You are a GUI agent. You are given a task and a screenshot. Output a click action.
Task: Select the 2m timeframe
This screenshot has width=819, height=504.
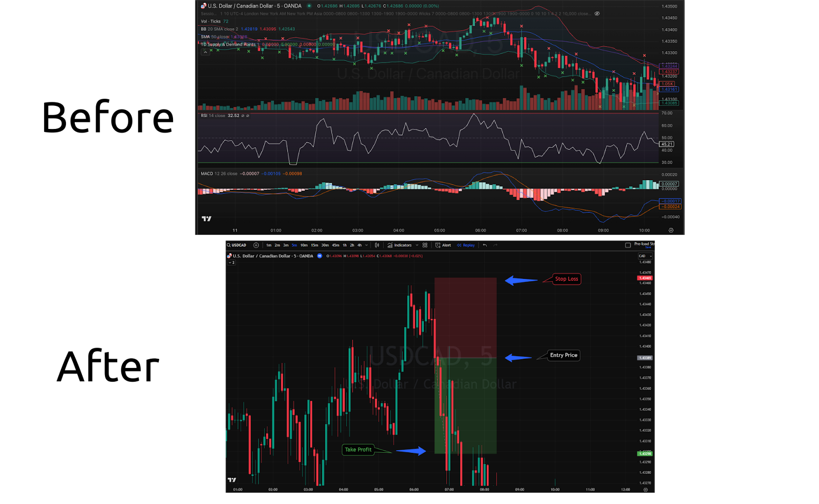coord(277,245)
